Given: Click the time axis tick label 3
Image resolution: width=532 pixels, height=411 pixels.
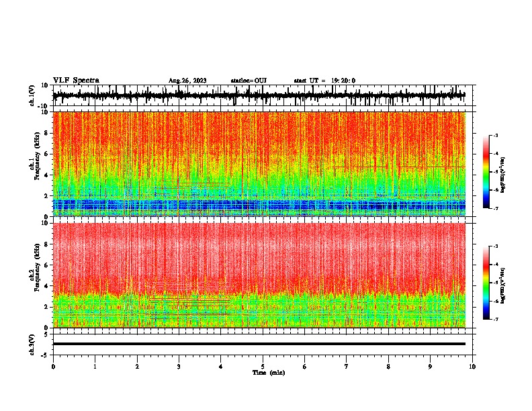Looking at the screenshot, I should point(179,367).
